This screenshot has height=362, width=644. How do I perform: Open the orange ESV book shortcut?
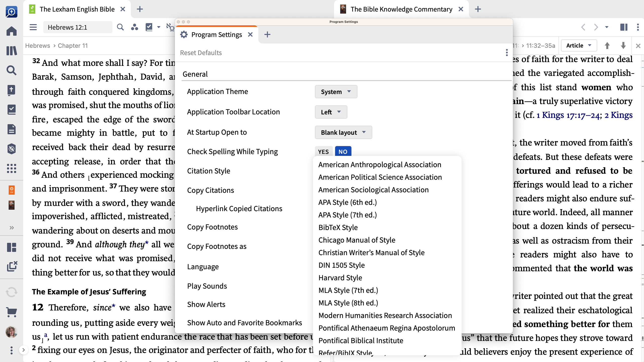(x=12, y=190)
